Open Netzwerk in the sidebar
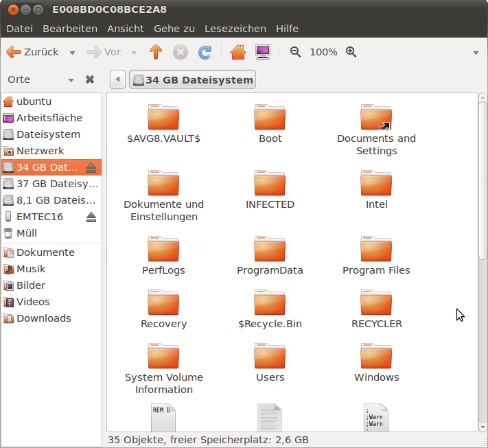 51,151
